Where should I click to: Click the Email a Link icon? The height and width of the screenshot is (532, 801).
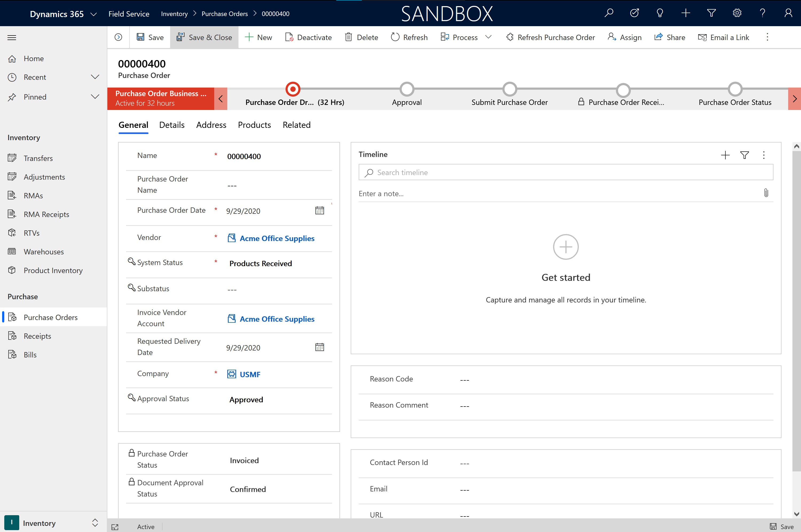702,37
